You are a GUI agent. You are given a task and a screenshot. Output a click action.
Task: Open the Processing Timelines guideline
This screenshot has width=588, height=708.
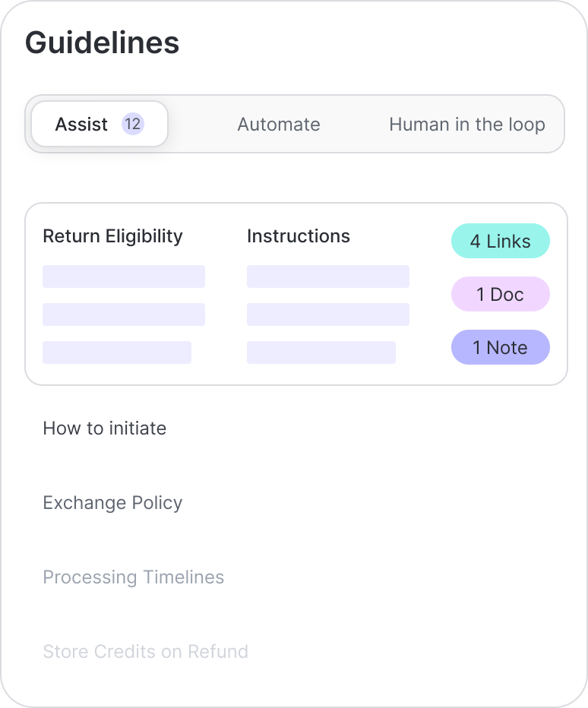[133, 577]
